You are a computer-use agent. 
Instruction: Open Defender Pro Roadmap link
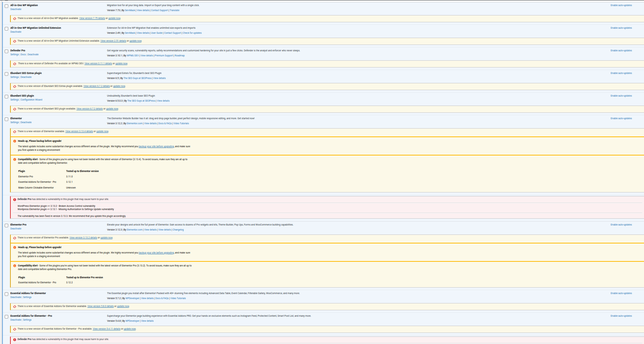click(x=180, y=56)
